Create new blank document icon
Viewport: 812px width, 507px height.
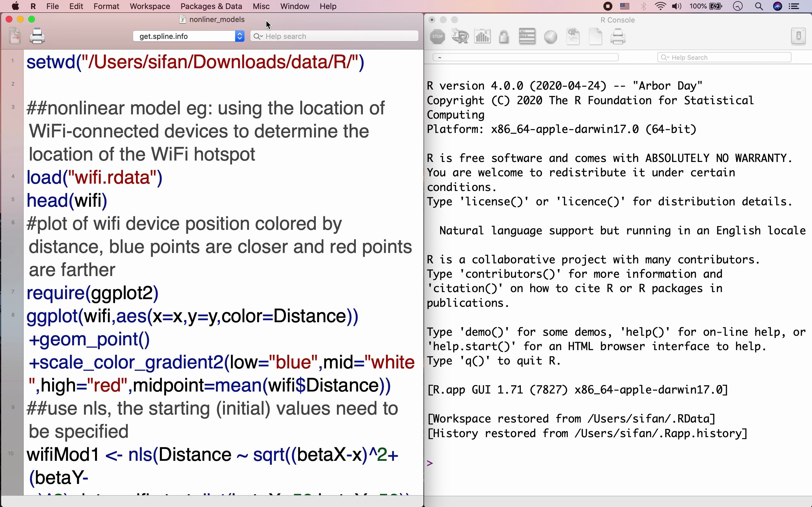pos(595,37)
